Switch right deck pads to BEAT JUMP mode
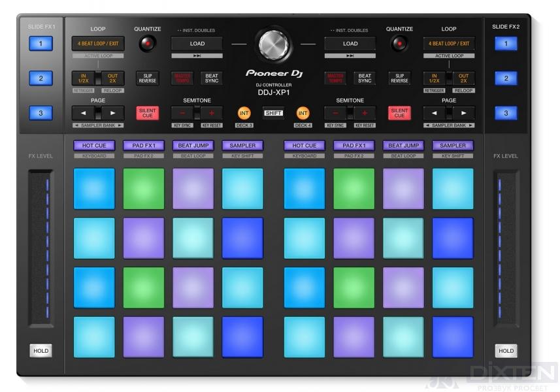The width and height of the screenshot is (560, 392). coord(404,145)
